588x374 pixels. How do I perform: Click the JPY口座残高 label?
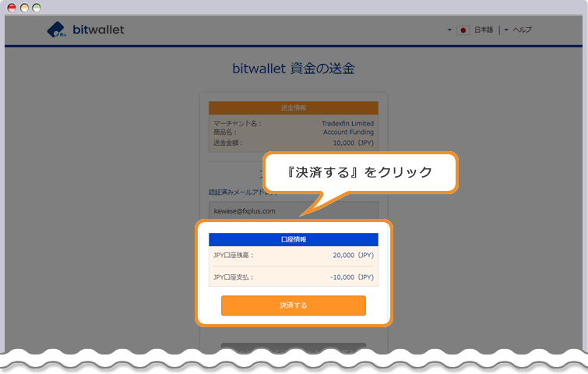(234, 255)
